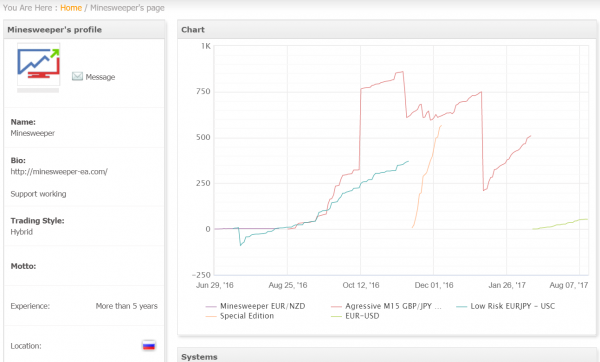The width and height of the screenshot is (600, 362).
Task: Click the Name value Minesweeper
Action: click(x=33, y=133)
